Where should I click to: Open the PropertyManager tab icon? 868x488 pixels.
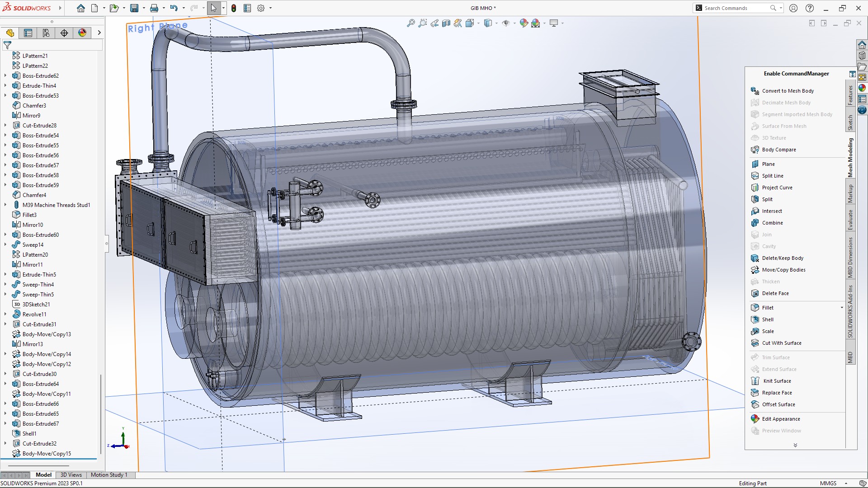pos(28,33)
